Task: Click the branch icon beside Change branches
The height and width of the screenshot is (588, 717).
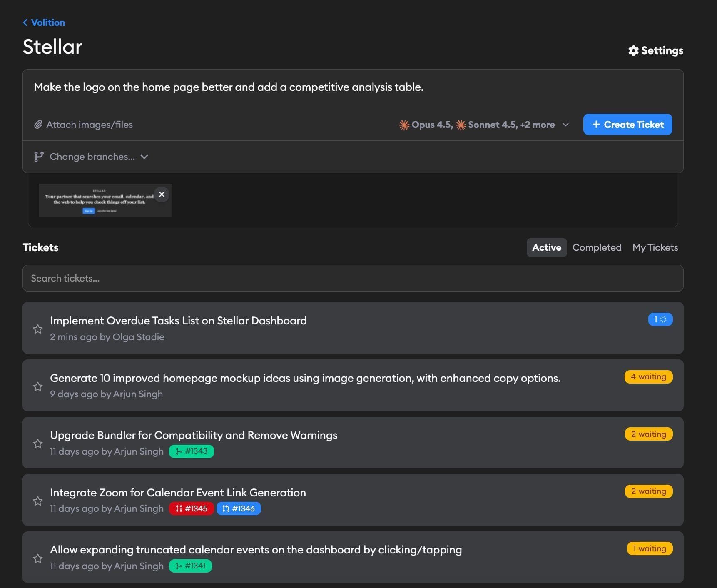Action: (39, 157)
